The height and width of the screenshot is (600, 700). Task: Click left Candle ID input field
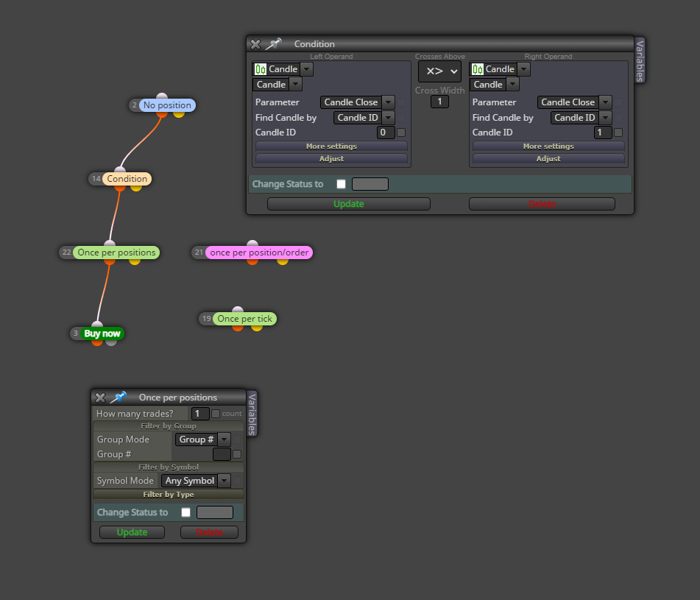pos(386,133)
